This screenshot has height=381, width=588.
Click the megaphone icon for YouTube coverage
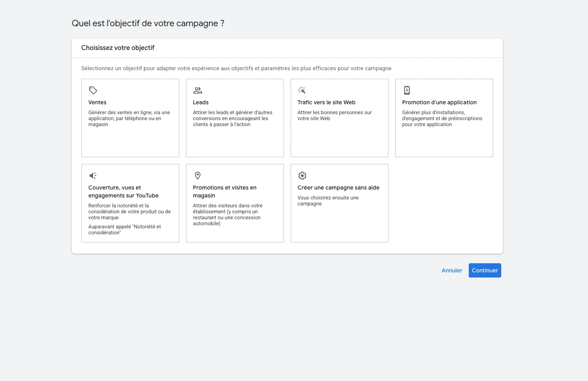[93, 176]
